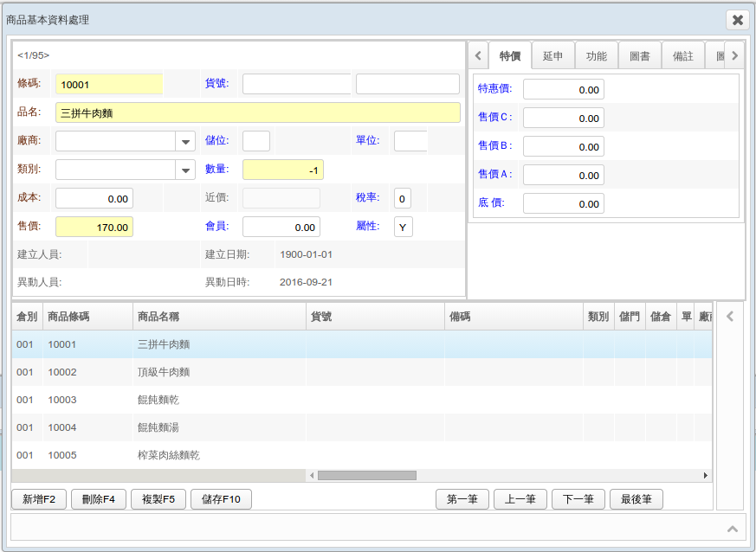Go to first record with 第一筆
Screen dimensions: 756x552
click(x=462, y=499)
